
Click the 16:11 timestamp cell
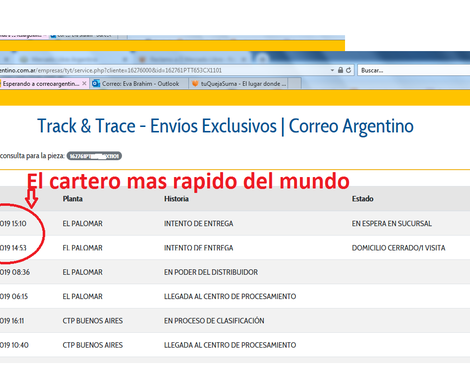pyautogui.click(x=12, y=321)
